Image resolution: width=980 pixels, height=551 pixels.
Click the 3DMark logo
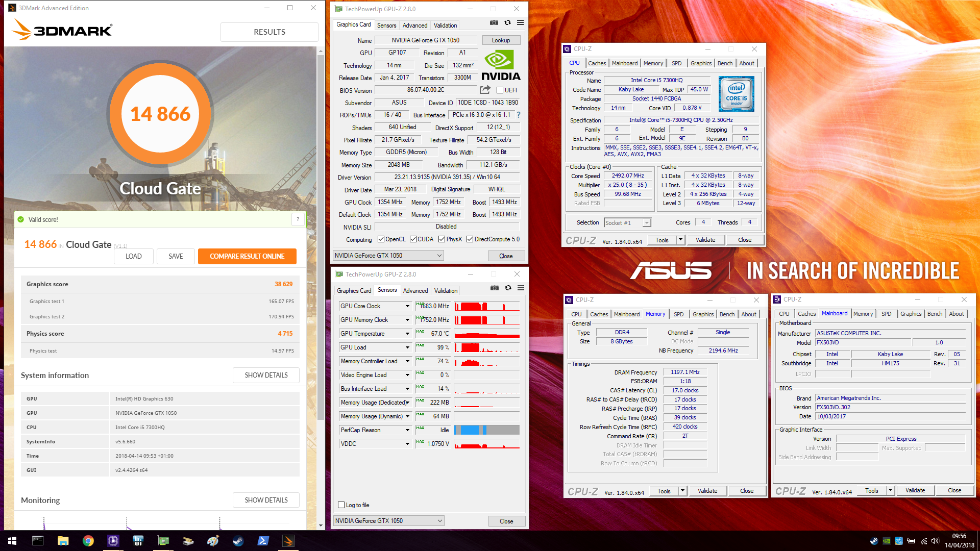pos(62,30)
